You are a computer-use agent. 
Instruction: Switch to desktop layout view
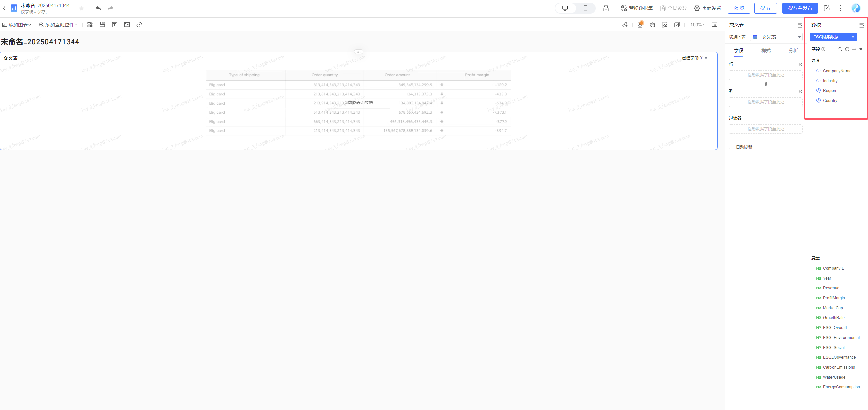click(x=565, y=8)
